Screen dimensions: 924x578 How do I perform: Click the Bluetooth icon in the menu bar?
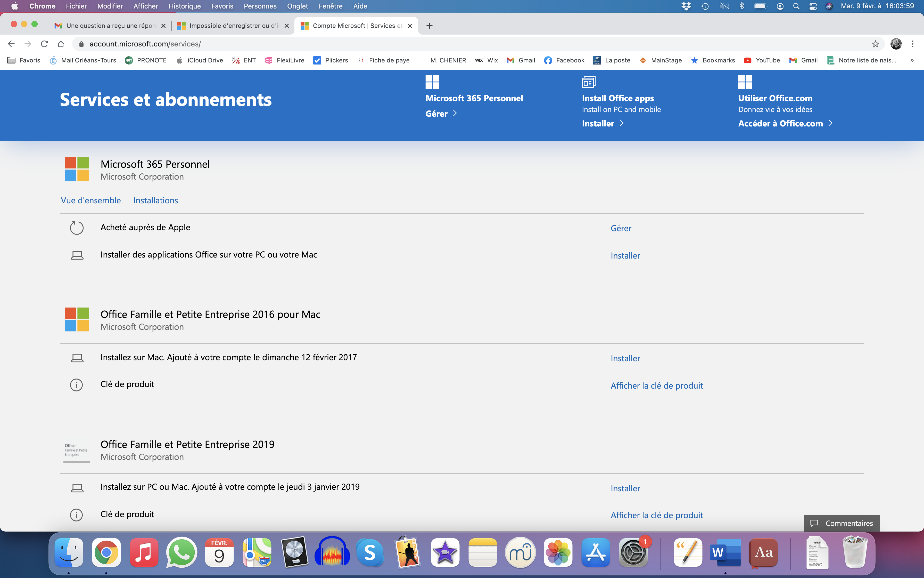click(x=742, y=6)
